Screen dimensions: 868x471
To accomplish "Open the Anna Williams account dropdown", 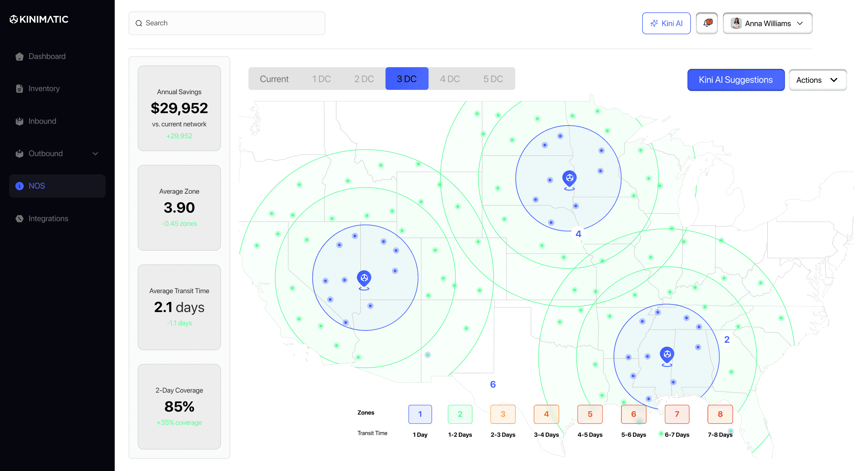I will point(768,23).
